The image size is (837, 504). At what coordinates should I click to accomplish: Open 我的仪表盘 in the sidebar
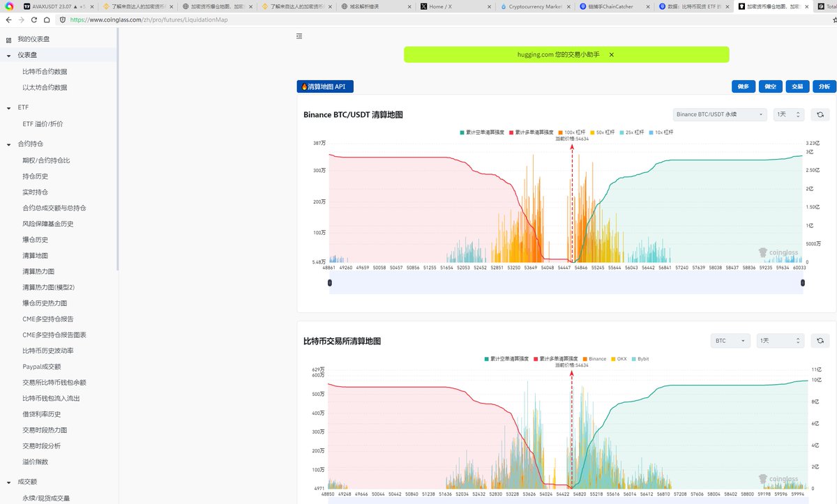click(33, 40)
